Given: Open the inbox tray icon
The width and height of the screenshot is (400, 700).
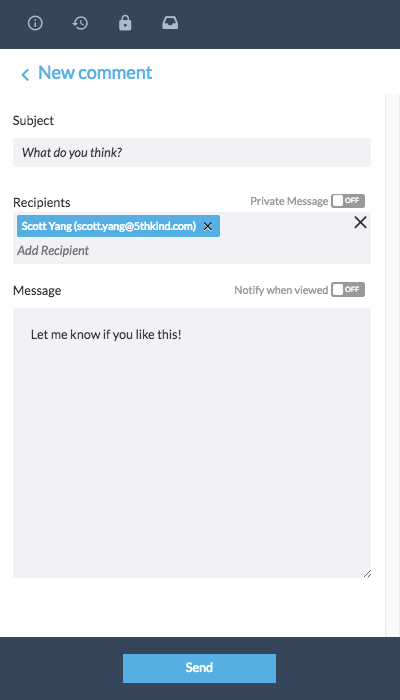Looking at the screenshot, I should (x=170, y=23).
